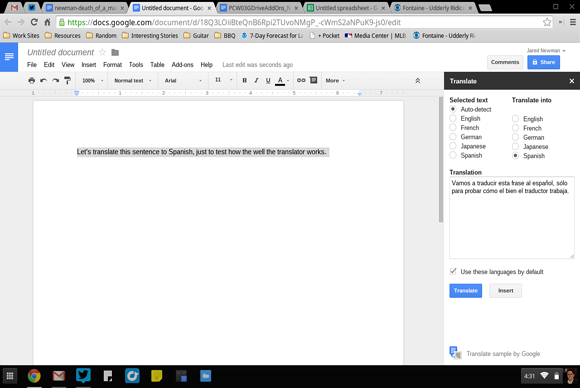Open the Normal text style dropdown
Screen dimensions: 580x388
(133, 80)
